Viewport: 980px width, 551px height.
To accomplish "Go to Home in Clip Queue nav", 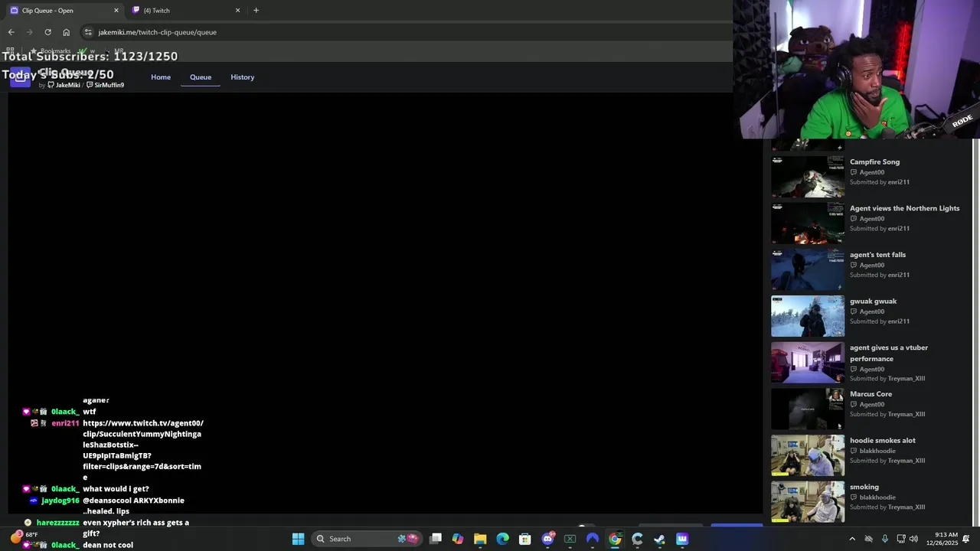I will click(x=161, y=77).
